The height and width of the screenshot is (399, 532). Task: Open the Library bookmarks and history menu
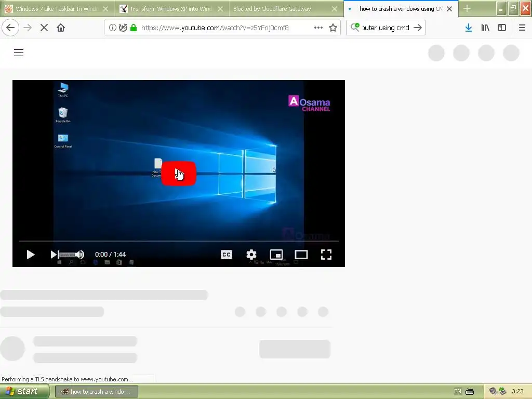485,28
